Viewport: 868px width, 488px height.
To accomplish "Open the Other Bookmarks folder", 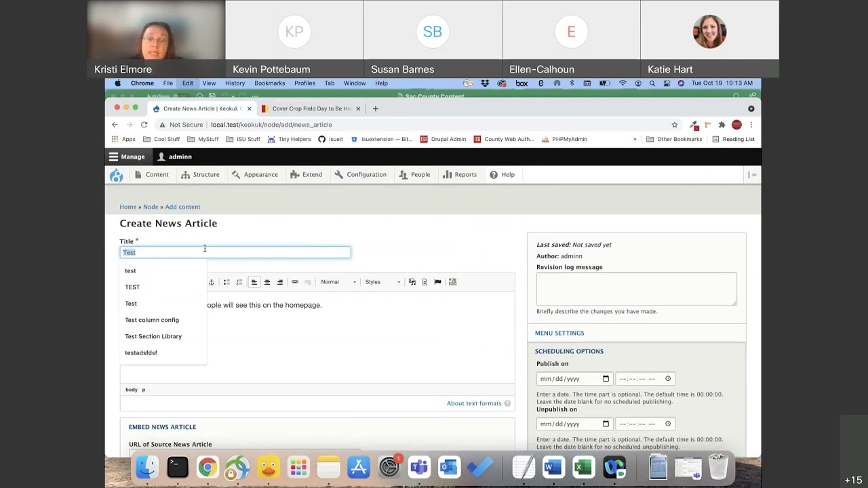I will [674, 139].
